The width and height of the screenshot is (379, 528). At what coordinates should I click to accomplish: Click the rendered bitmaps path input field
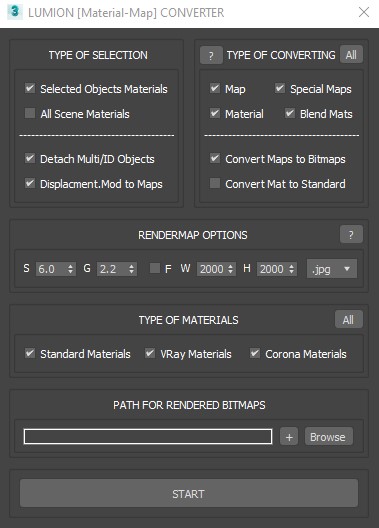tap(148, 436)
